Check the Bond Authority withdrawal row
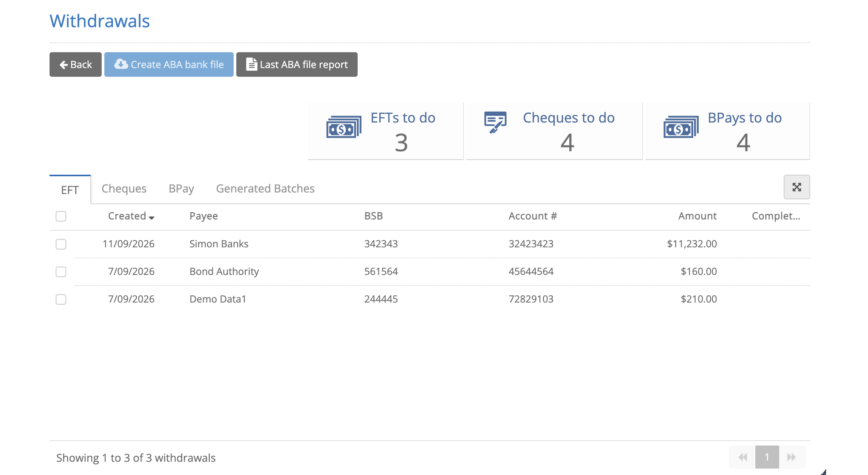Viewport: 868px width, 475px height. pos(61,272)
